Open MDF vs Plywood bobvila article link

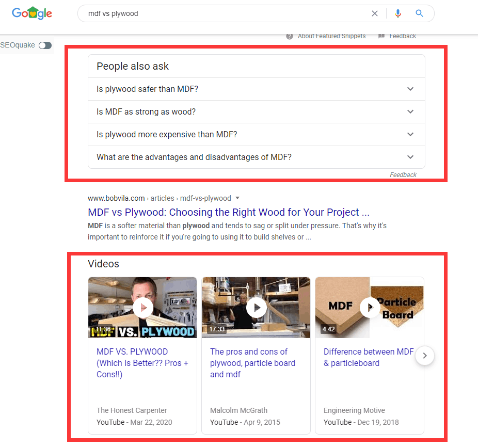coord(229,212)
